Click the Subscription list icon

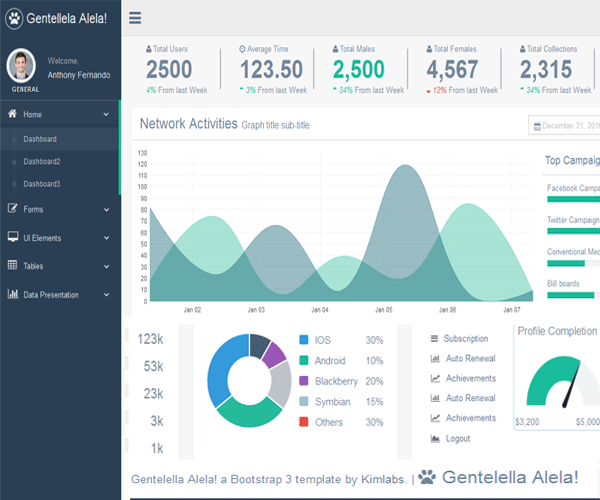click(434, 338)
